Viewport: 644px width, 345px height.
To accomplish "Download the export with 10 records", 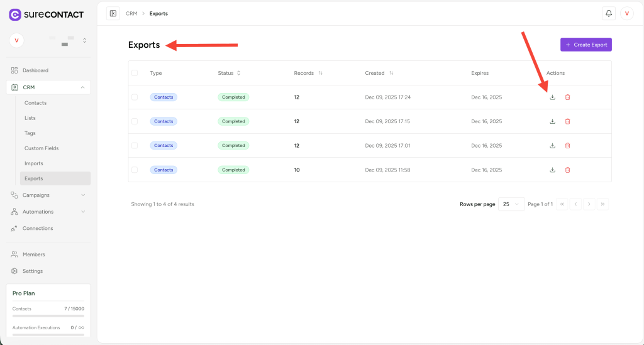I will [x=552, y=170].
